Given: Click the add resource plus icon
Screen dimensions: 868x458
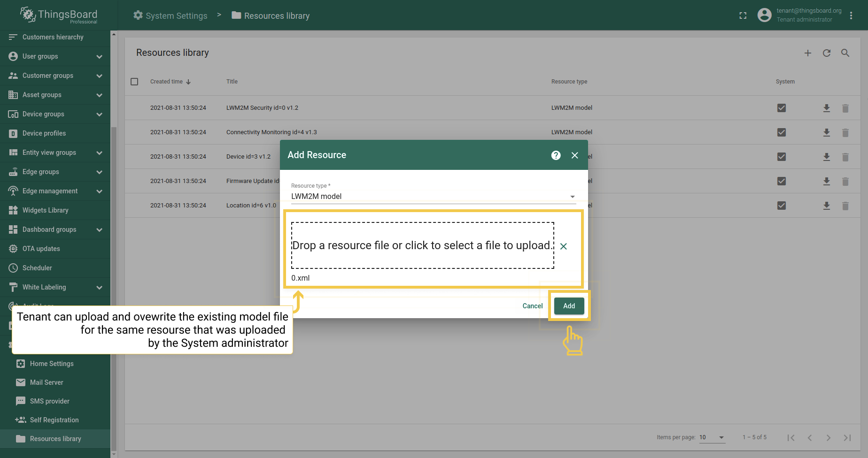Looking at the screenshot, I should pyautogui.click(x=808, y=53).
